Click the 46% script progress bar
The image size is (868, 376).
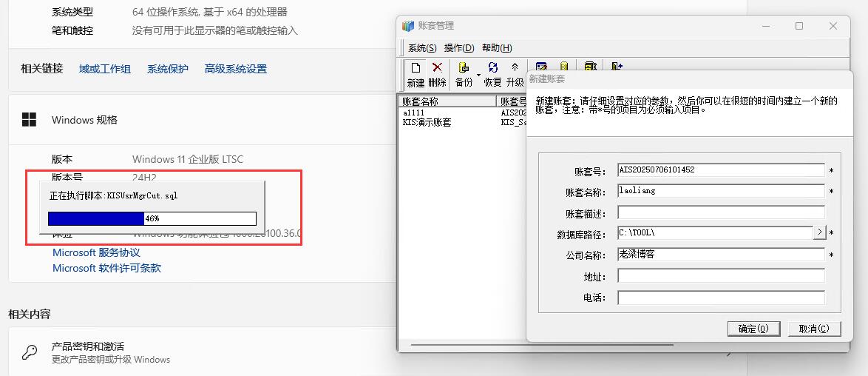(152, 218)
